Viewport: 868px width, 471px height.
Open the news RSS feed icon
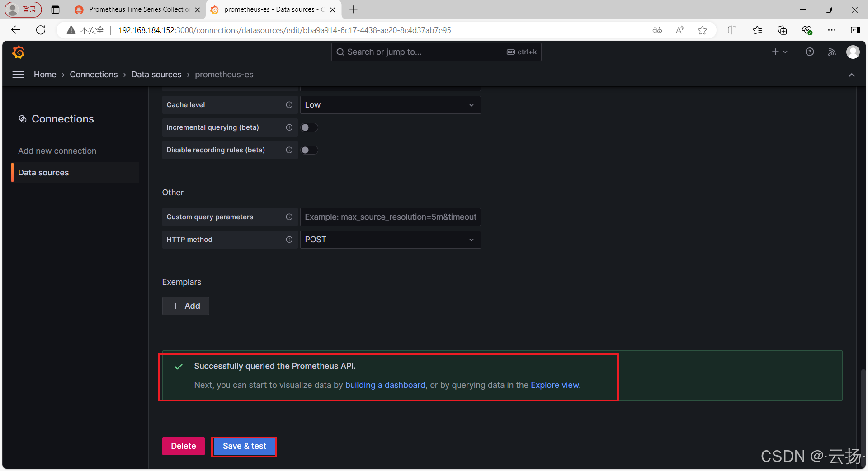(832, 52)
